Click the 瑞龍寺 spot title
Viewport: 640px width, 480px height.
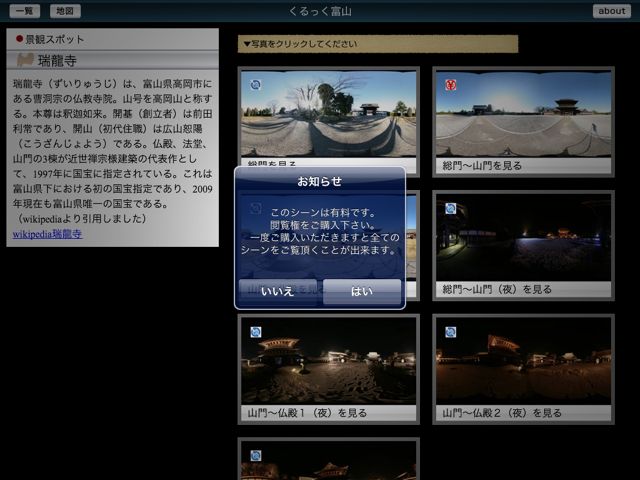[x=57, y=61]
